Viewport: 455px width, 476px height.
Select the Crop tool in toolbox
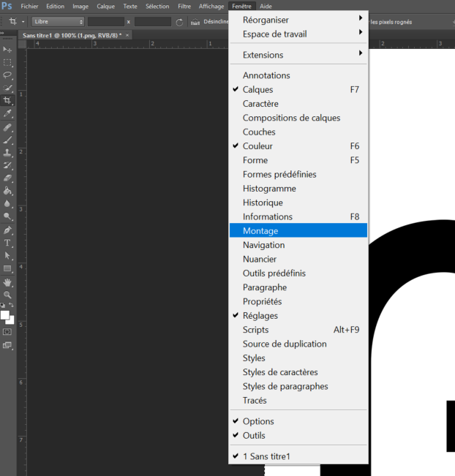pos(7,100)
